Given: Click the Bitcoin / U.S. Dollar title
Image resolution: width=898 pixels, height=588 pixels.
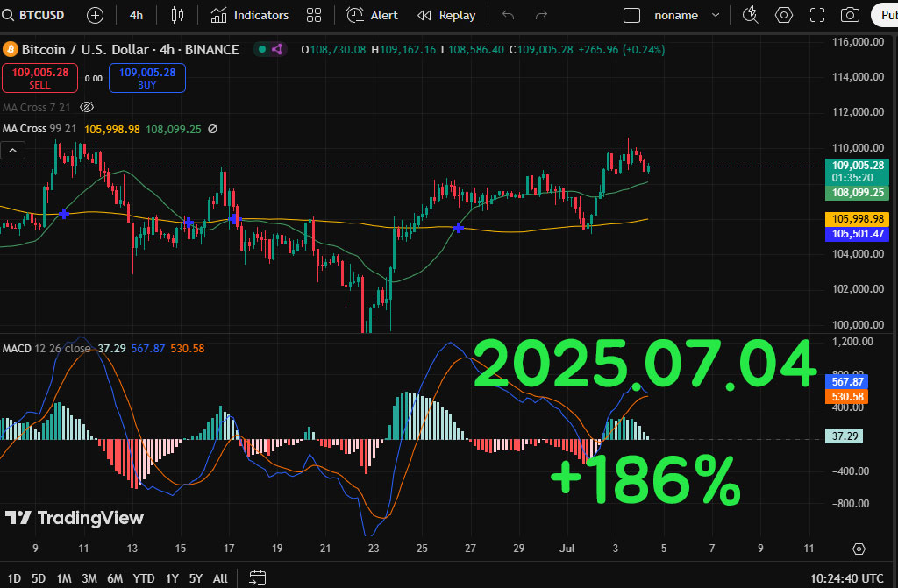Looking at the screenshot, I should click(x=130, y=50).
